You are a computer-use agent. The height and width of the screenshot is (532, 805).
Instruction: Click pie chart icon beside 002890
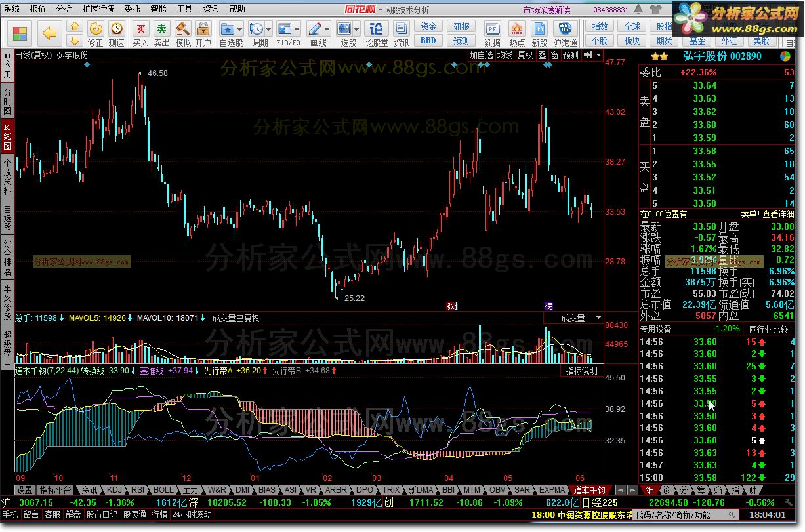point(785,56)
